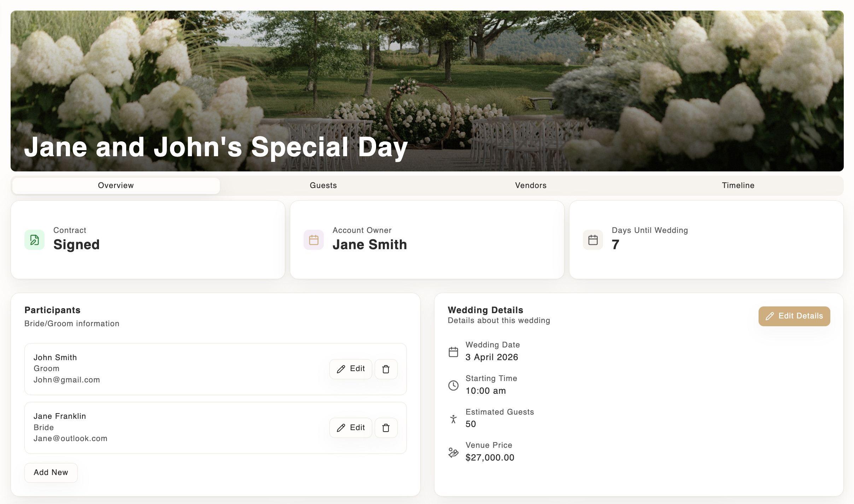Edit John Smith's participant information
854x504 pixels.
pos(350,369)
